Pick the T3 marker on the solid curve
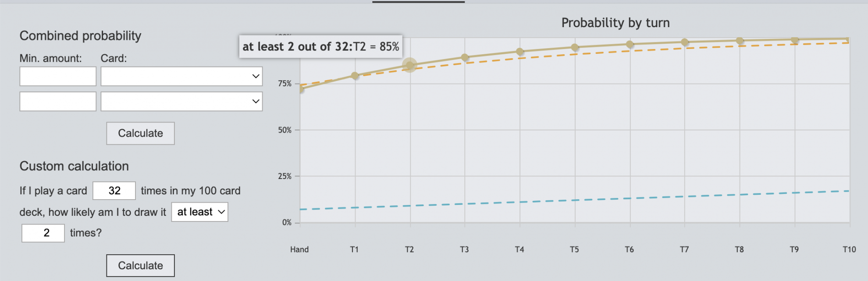Image resolution: width=868 pixels, height=281 pixels. (465, 57)
